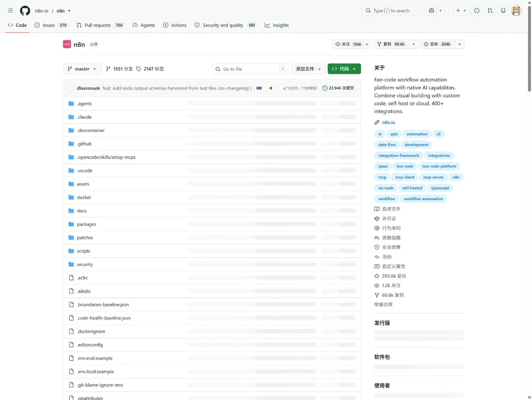Image resolution: width=532 pixels, height=400 pixels.
Task: Open the .env.local.example file
Action: click(x=95, y=372)
